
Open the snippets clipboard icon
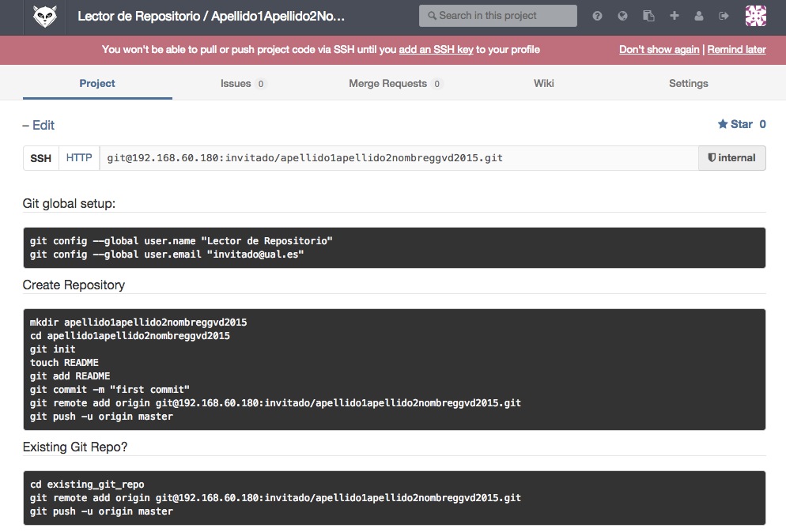point(648,16)
